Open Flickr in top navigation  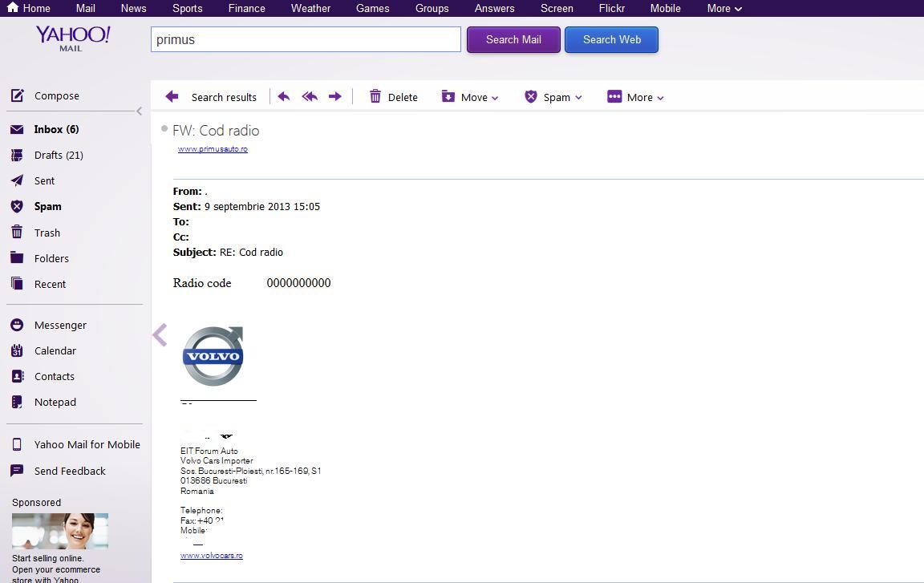612,8
